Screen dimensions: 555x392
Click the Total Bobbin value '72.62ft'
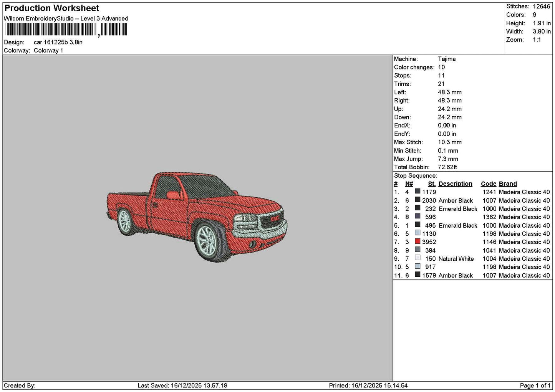447,167
